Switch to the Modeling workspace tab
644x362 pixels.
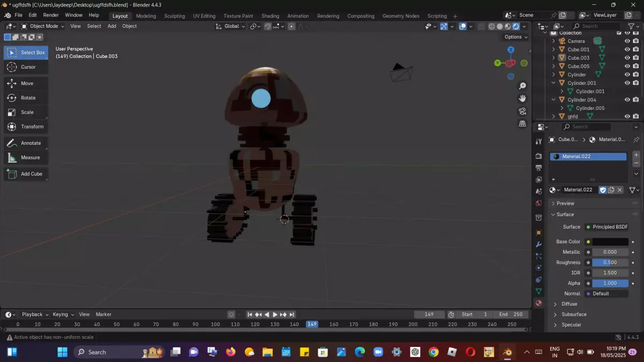[146, 16]
